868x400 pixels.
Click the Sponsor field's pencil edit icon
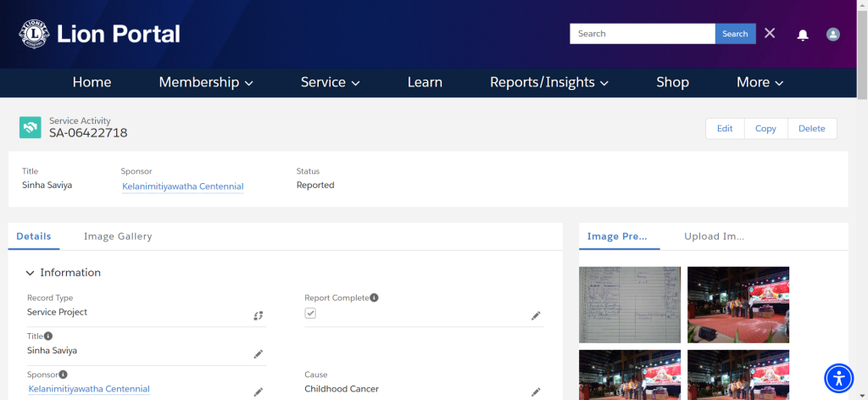[258, 392]
